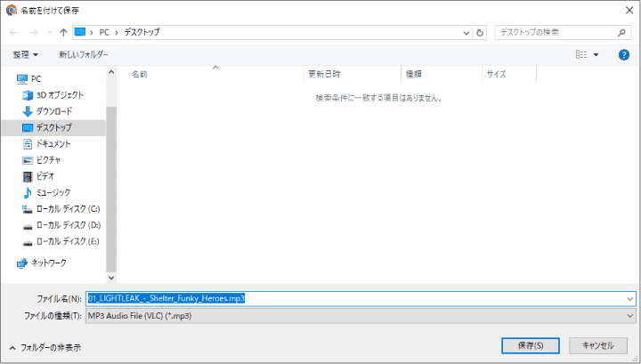
Task: Open ファイルの種類 dropdown list
Action: click(630, 316)
